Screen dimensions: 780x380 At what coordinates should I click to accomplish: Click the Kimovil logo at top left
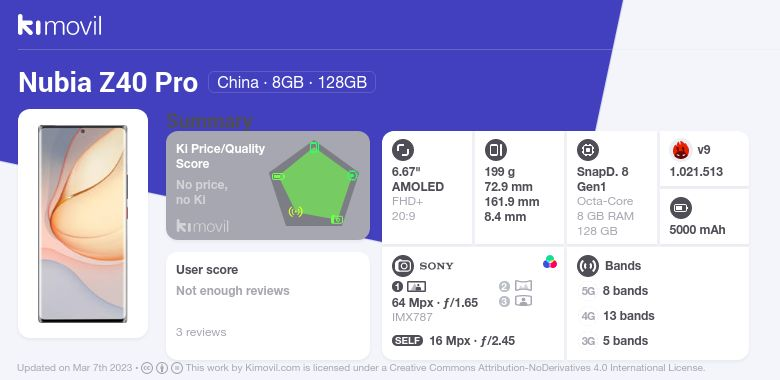coord(60,25)
